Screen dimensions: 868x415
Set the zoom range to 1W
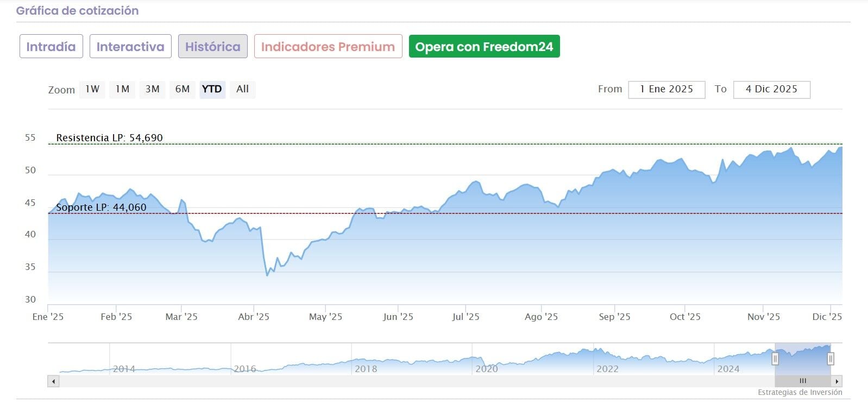click(92, 89)
